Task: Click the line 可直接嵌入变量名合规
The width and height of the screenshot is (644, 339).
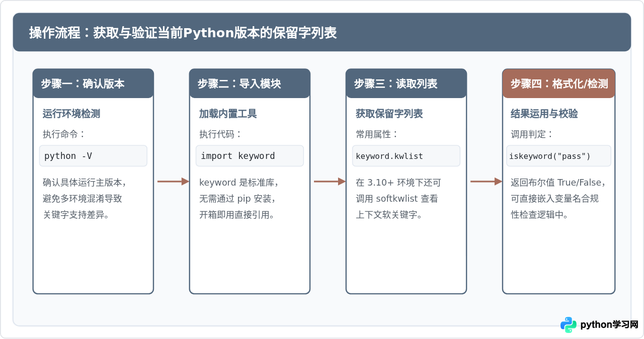Action: 554,199
